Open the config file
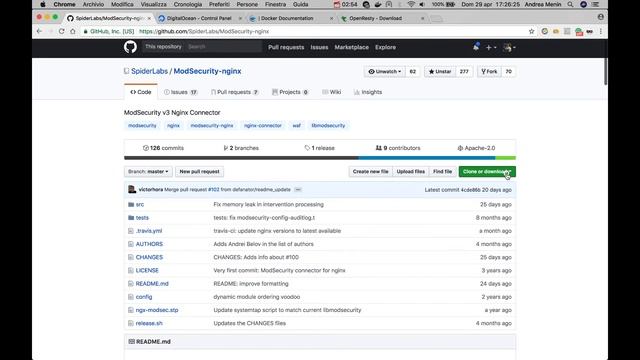This screenshot has width=640, height=360. pos(144,297)
